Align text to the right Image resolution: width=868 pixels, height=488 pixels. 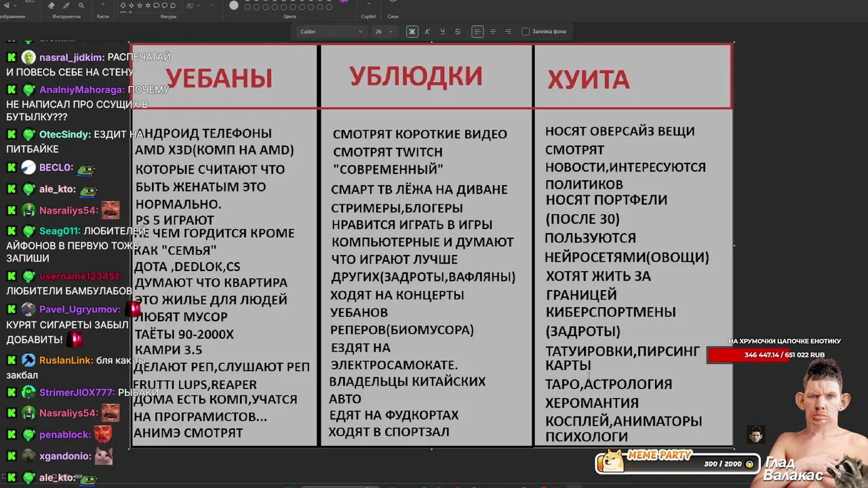tap(508, 31)
